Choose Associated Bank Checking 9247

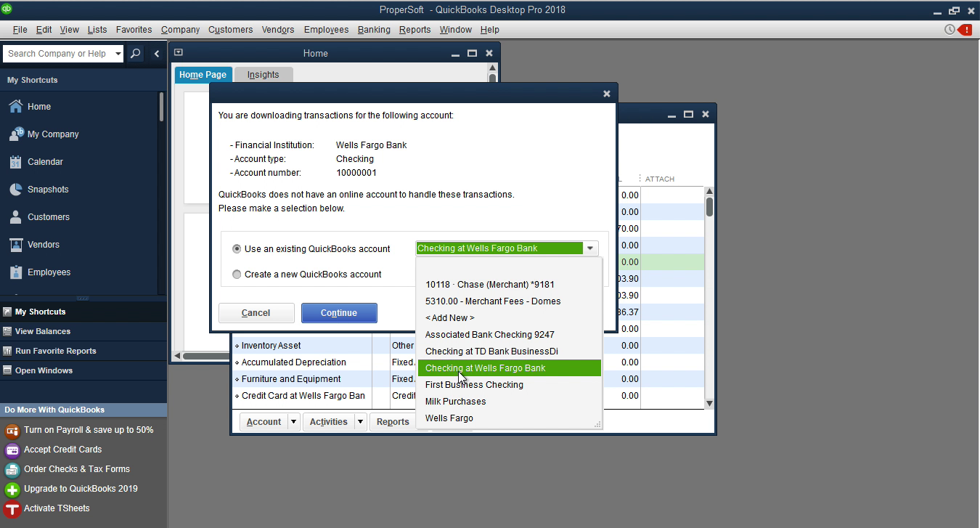pyautogui.click(x=510, y=335)
